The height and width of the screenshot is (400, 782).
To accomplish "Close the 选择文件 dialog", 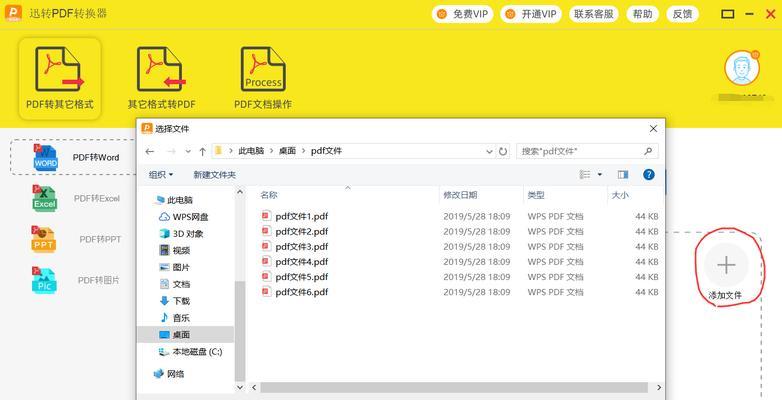I will click(653, 129).
